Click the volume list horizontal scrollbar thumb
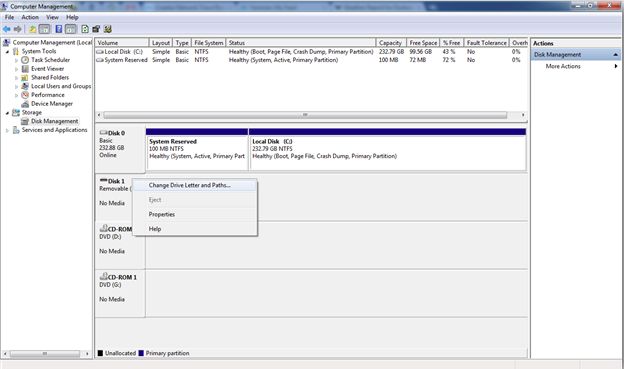 coord(305,115)
